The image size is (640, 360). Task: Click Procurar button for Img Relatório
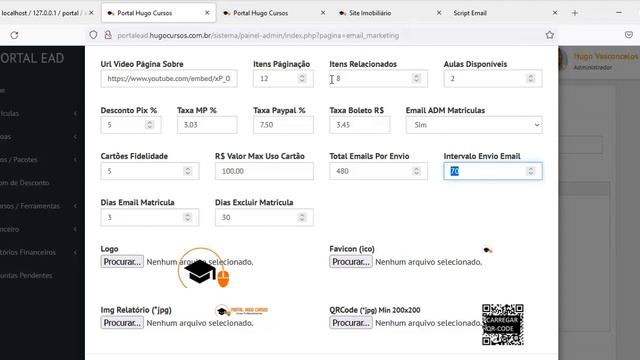[x=122, y=322]
